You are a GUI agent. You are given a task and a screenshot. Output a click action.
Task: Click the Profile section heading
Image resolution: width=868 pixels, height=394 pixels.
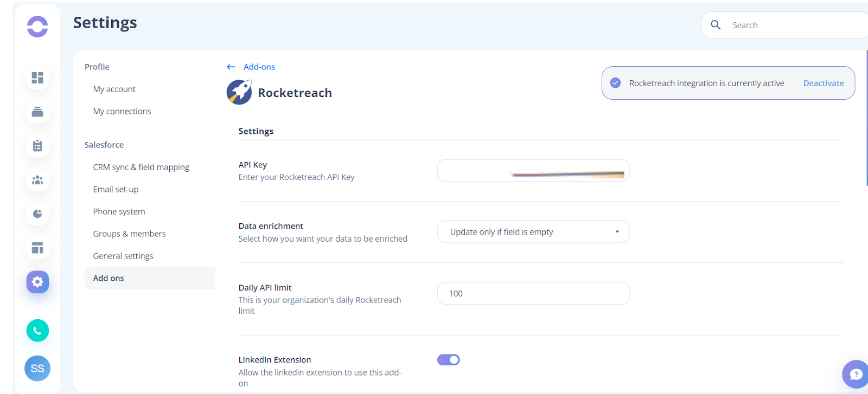97,67
